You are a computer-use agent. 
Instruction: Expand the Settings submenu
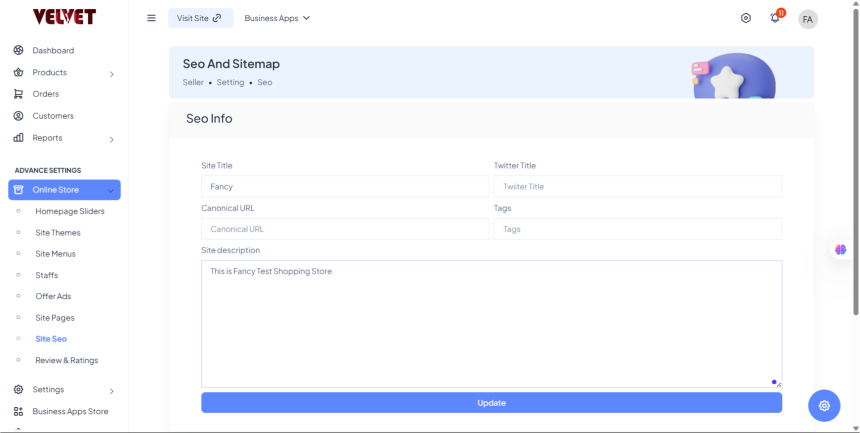111,390
